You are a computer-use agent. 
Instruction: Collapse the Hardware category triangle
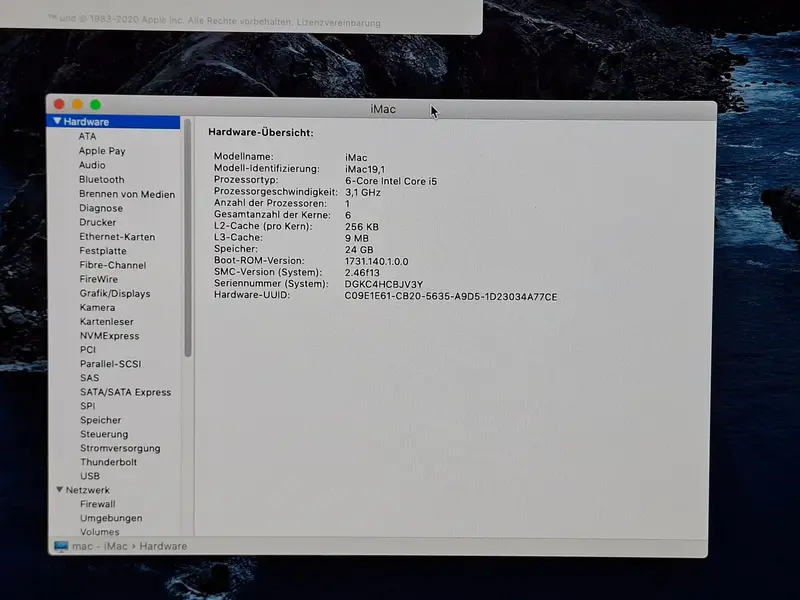(x=57, y=121)
